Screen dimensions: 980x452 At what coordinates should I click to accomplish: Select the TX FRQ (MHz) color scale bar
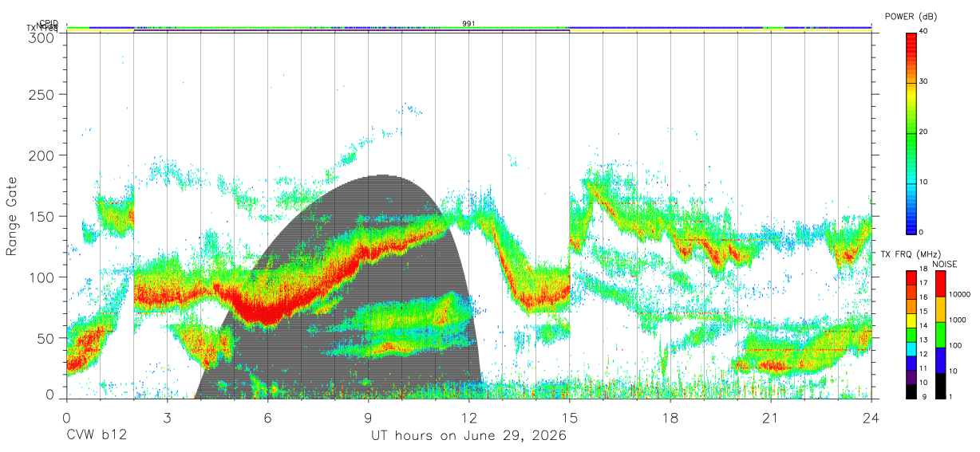911,334
